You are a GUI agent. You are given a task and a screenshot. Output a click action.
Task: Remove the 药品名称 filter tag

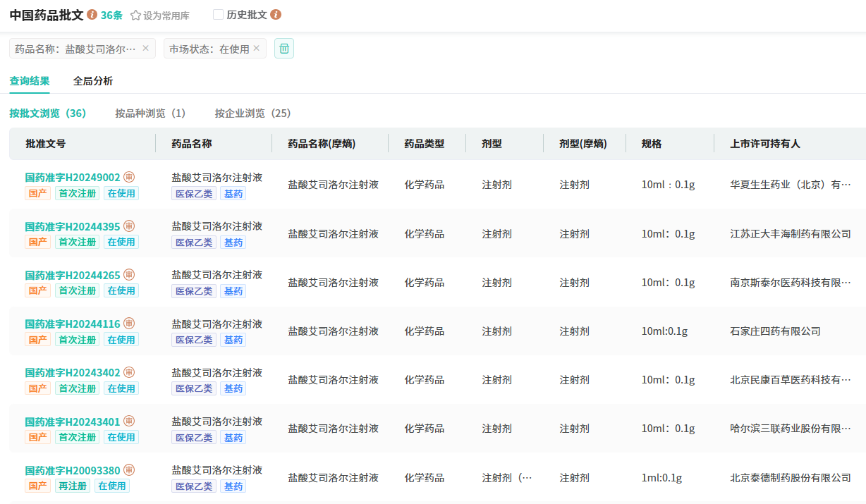(x=145, y=49)
